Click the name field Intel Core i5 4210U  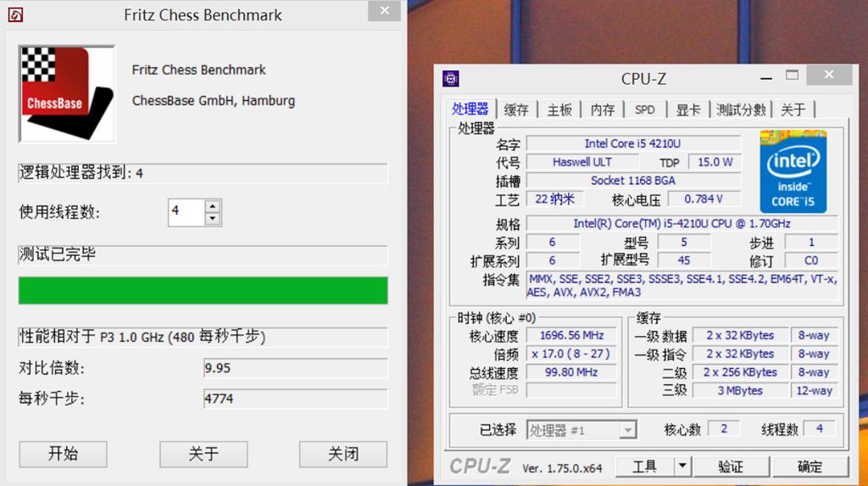(x=632, y=143)
